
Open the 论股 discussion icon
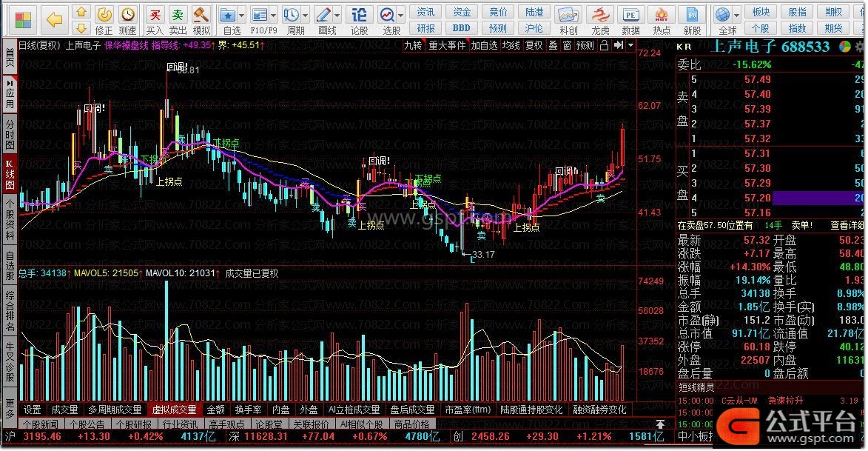click(360, 14)
